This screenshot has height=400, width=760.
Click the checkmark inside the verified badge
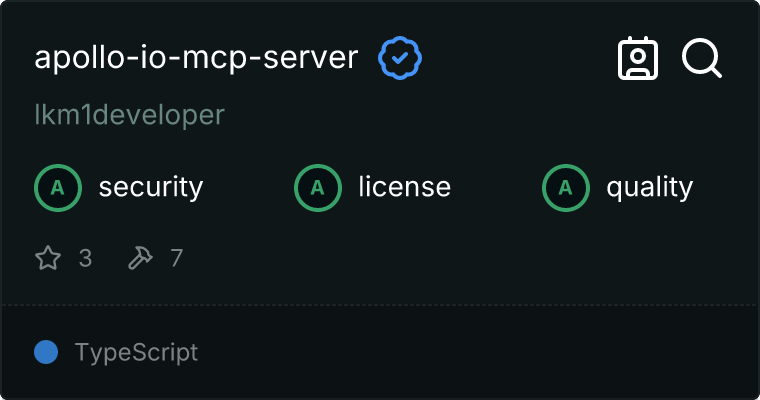[x=400, y=58]
